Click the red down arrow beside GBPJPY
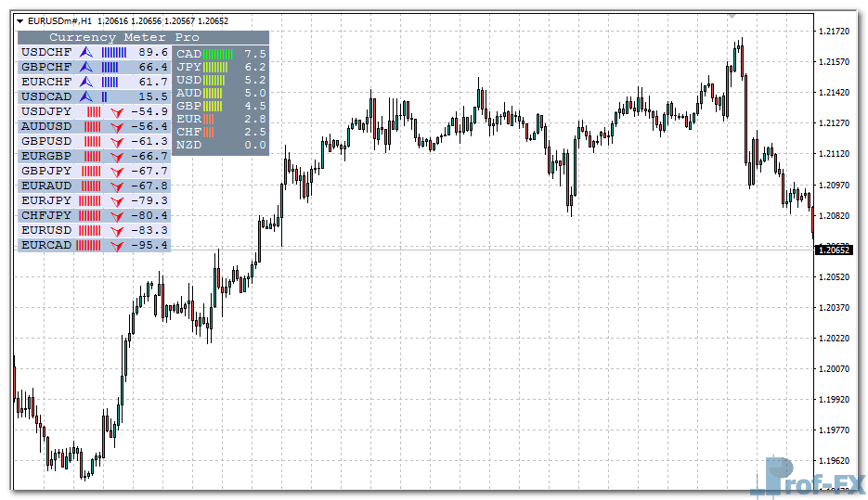The width and height of the screenshot is (868, 500). point(116,171)
